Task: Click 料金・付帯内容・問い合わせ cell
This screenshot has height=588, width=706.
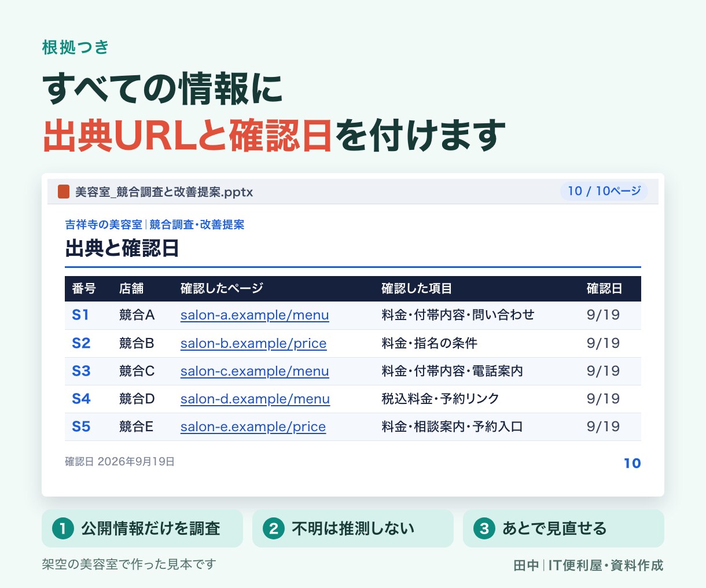Action: point(458,315)
